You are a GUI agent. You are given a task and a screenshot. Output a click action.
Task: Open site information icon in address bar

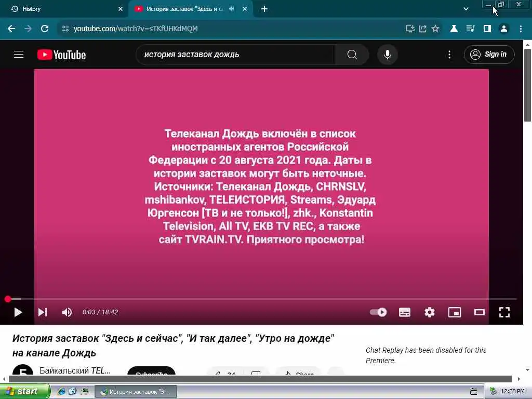click(x=65, y=29)
